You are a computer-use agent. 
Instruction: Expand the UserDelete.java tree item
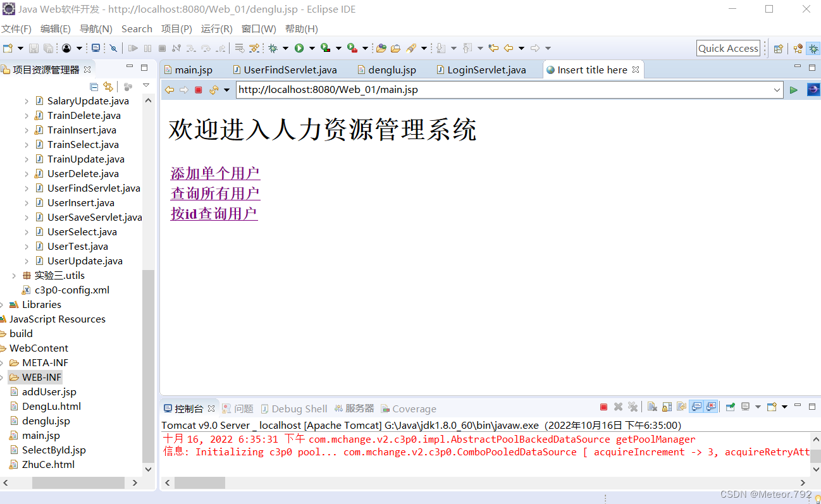[27, 173]
